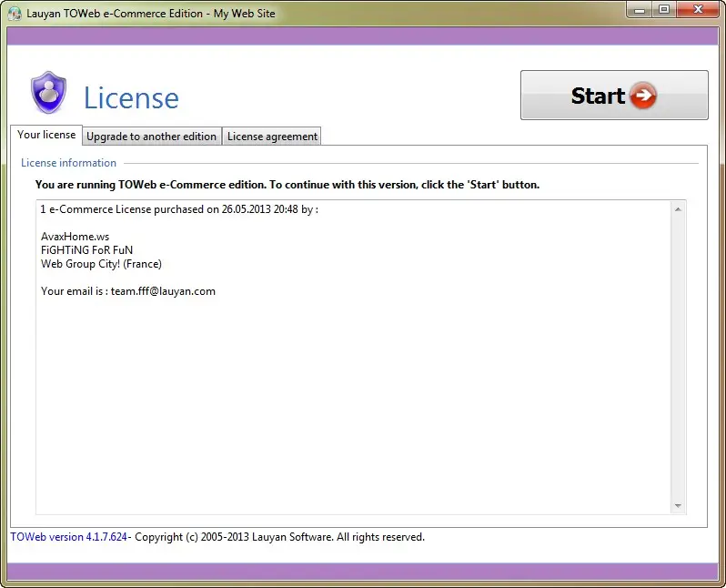Switch to the Your license tab
The width and height of the screenshot is (726, 588).
[x=46, y=135]
